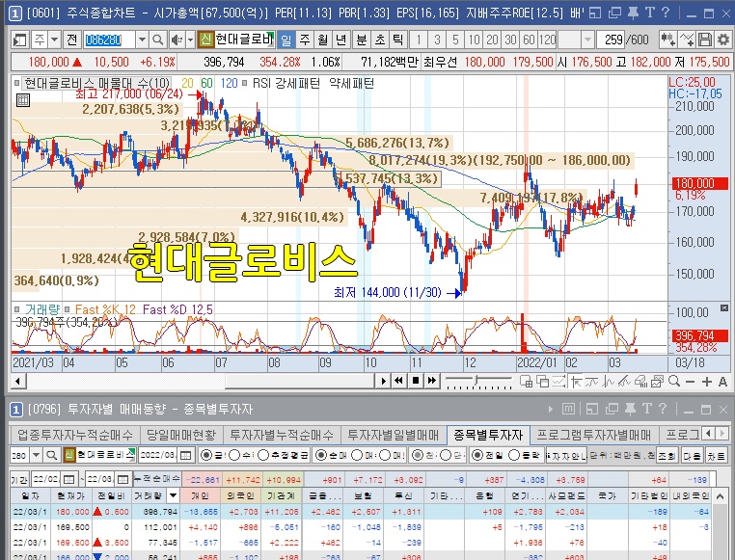Open help question mark in investor window
This screenshot has height=560, width=735.
pyautogui.click(x=663, y=409)
